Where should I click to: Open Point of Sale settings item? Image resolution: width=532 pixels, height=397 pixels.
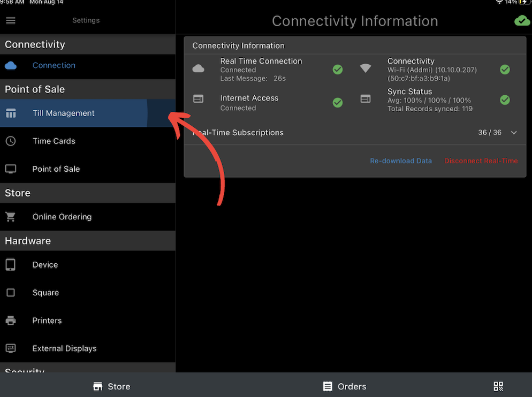[x=88, y=169]
